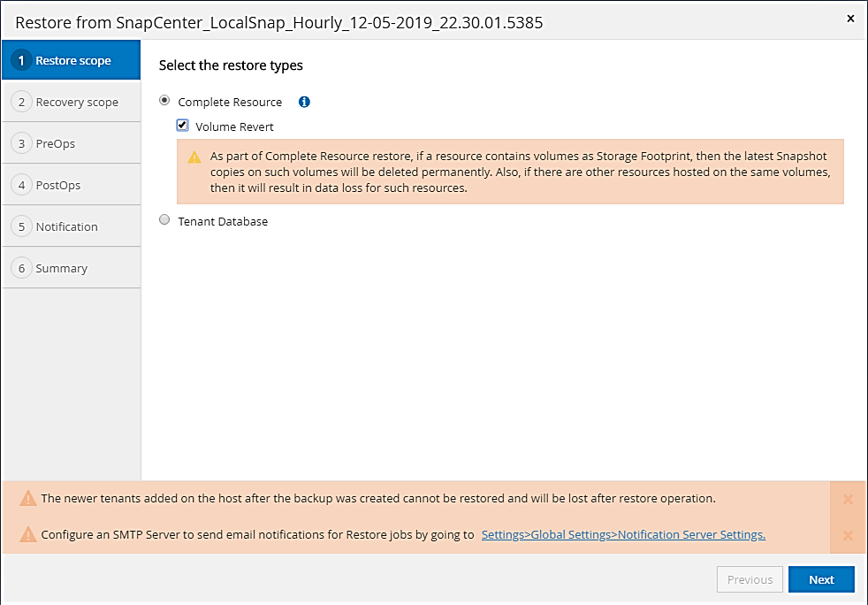
Task: Switch to the PostOps step
Action: coord(58,185)
